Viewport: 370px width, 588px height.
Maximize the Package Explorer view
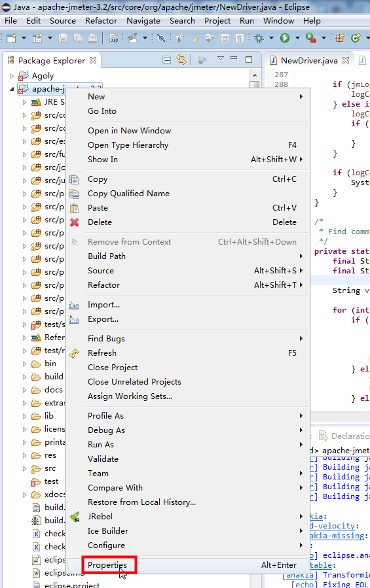[249, 60]
